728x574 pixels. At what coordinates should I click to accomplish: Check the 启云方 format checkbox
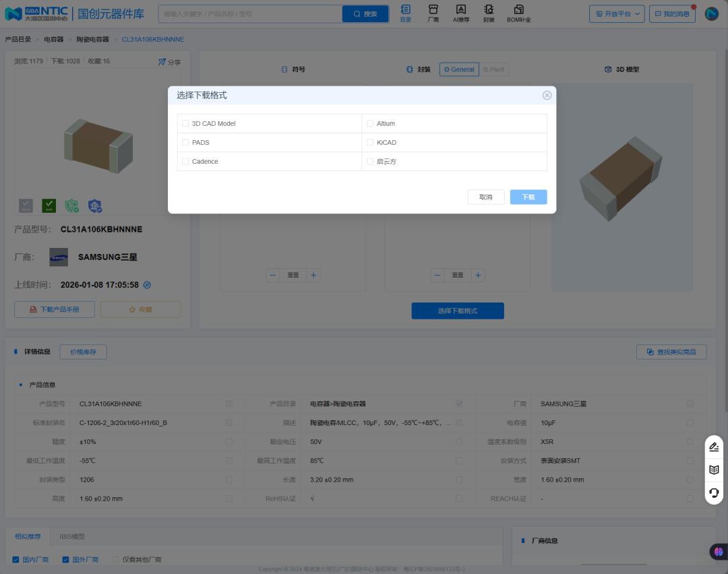370,162
